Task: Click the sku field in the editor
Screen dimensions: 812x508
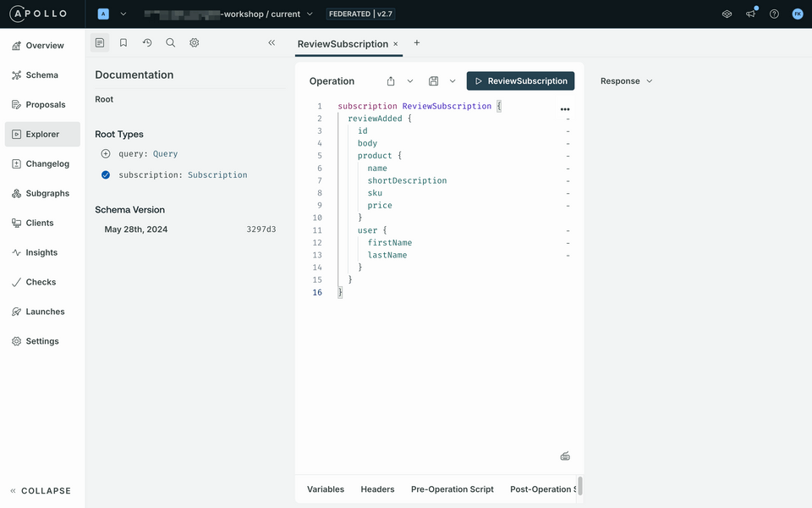Action: pyautogui.click(x=375, y=193)
